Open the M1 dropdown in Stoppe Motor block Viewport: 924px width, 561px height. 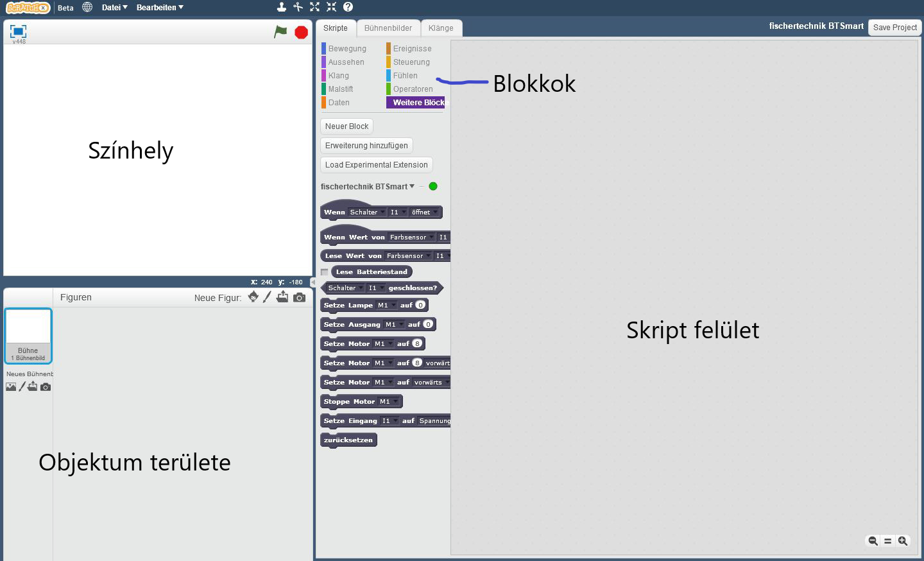[389, 402]
